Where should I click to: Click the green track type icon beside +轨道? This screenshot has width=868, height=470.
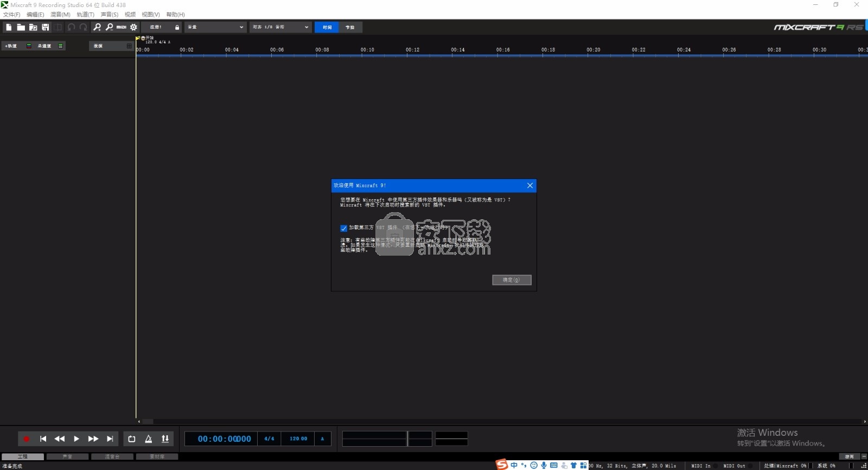29,46
